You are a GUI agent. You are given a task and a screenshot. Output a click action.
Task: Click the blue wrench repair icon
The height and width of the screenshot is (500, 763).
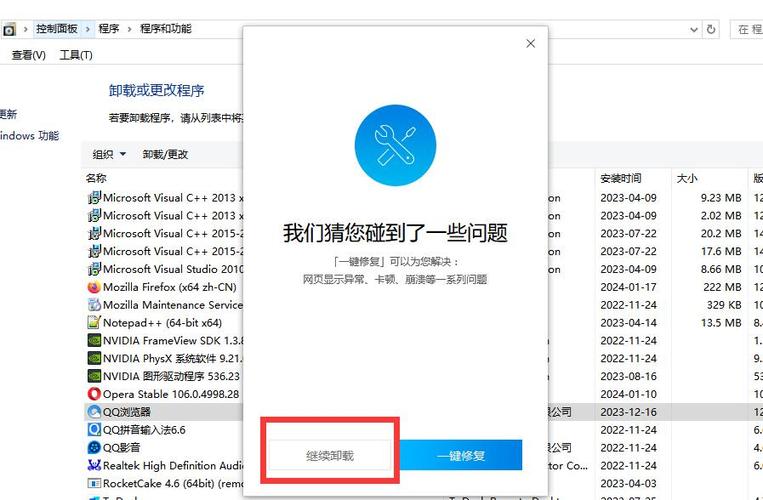395,145
